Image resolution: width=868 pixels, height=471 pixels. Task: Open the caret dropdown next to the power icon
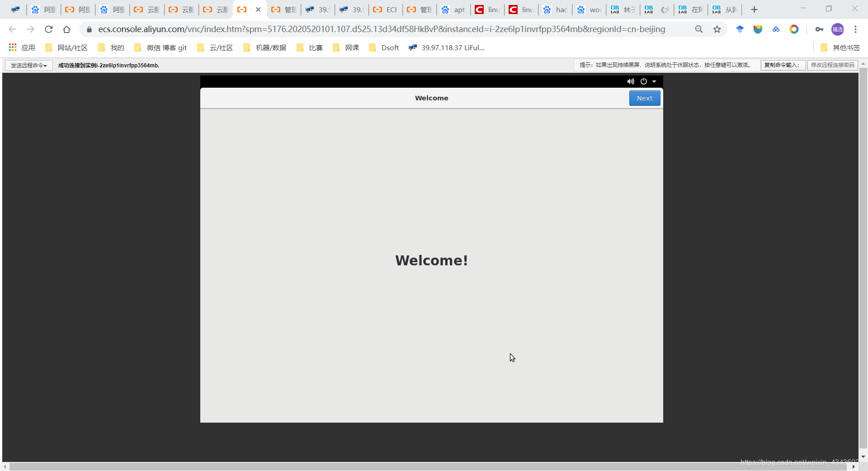[x=655, y=81]
